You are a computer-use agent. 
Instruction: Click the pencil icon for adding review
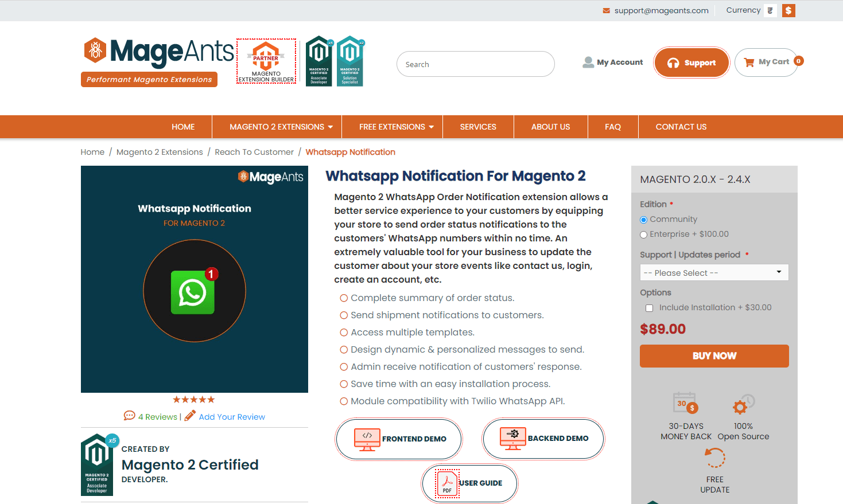(190, 415)
